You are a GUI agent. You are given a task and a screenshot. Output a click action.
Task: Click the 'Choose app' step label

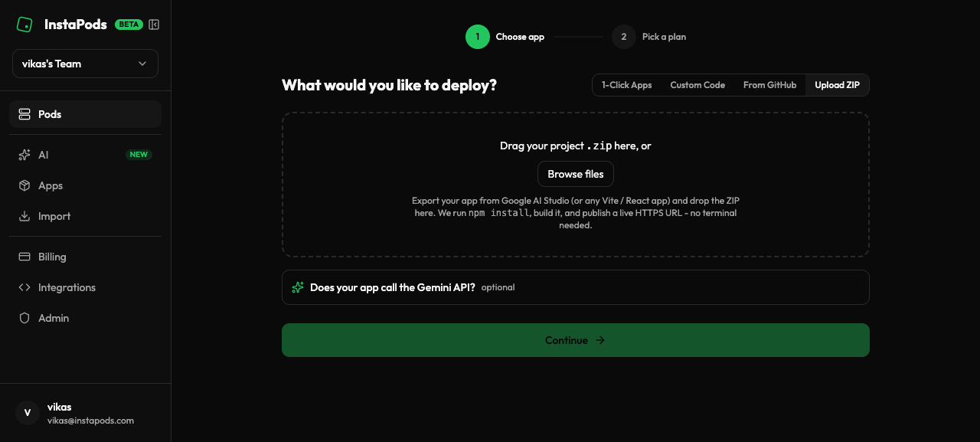[520, 37]
